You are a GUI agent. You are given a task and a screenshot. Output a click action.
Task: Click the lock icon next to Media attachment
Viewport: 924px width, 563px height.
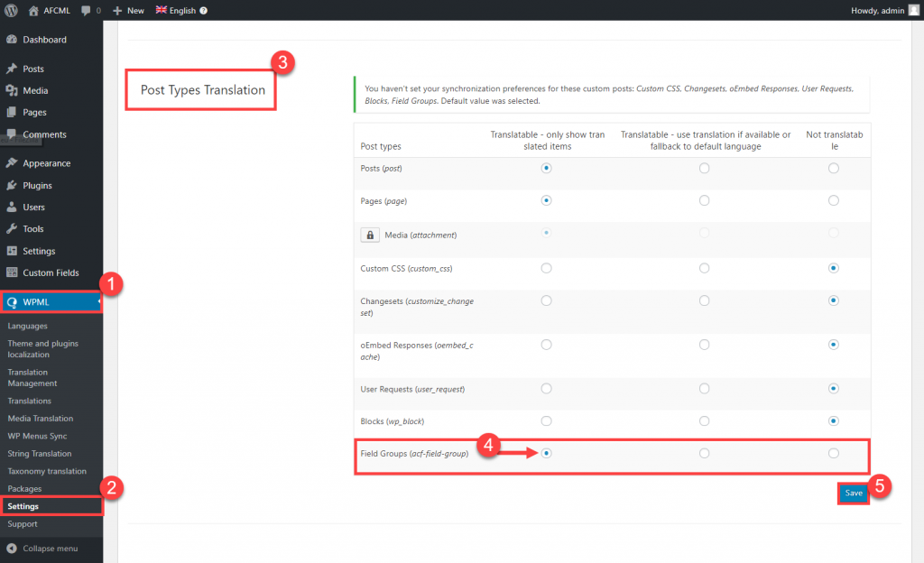(x=369, y=235)
